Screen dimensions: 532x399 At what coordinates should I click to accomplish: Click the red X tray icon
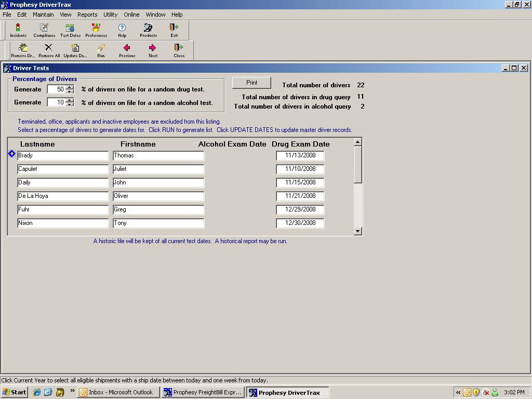click(486, 393)
